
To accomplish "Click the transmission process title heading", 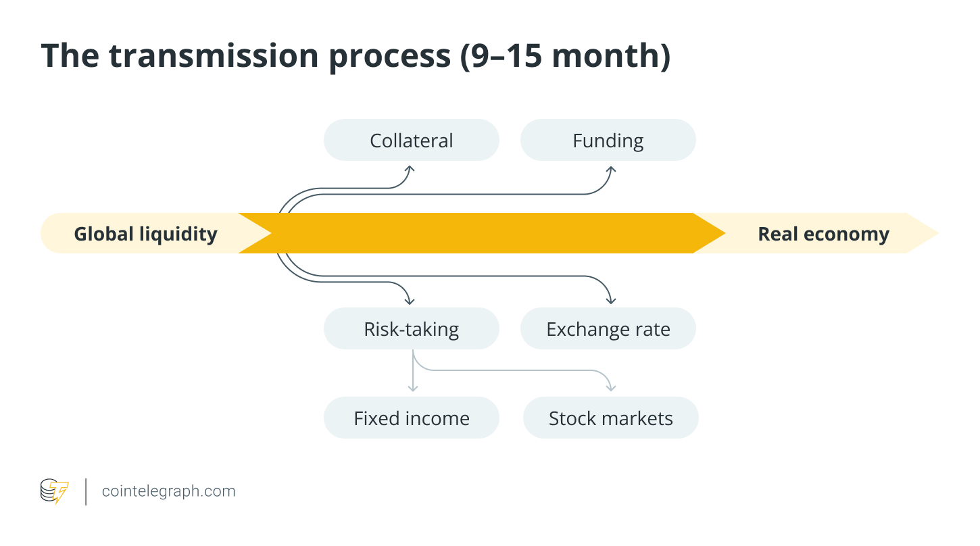I will click(x=356, y=56).
